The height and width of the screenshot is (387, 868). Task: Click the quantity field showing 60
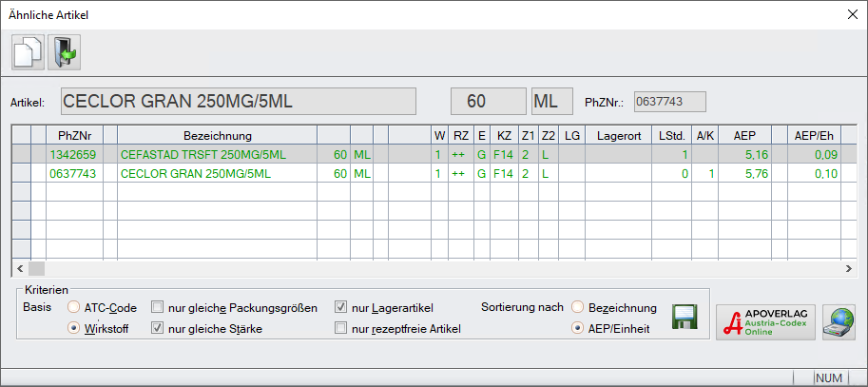[489, 102]
